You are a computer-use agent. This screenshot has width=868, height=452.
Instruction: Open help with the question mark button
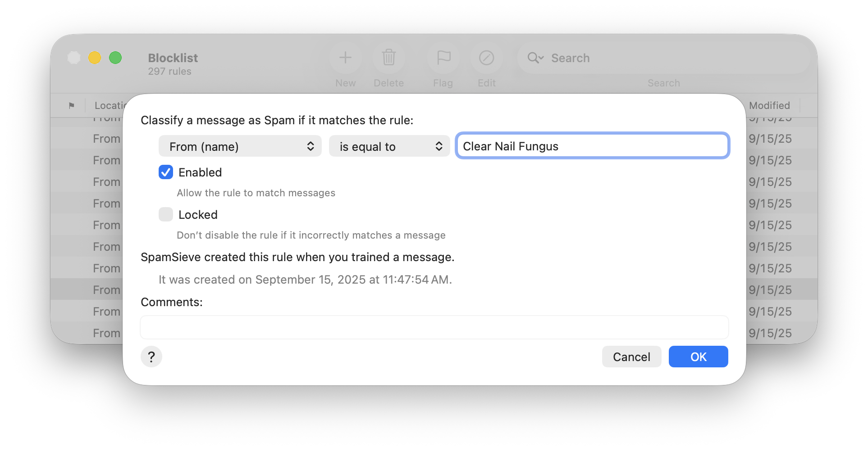pos(151,357)
